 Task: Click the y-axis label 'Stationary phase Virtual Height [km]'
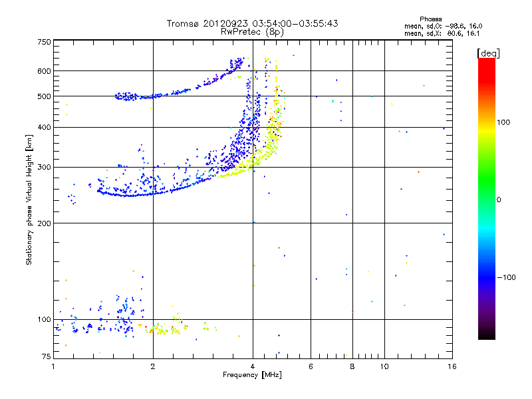point(29,199)
